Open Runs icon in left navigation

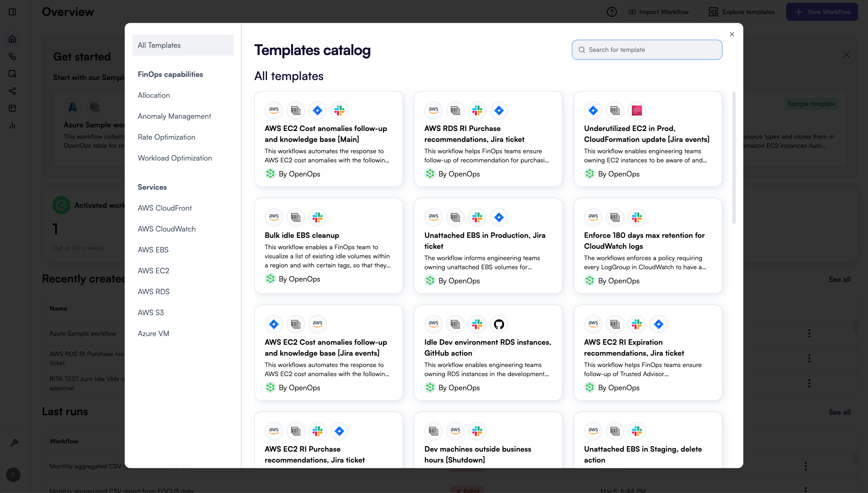point(12,74)
